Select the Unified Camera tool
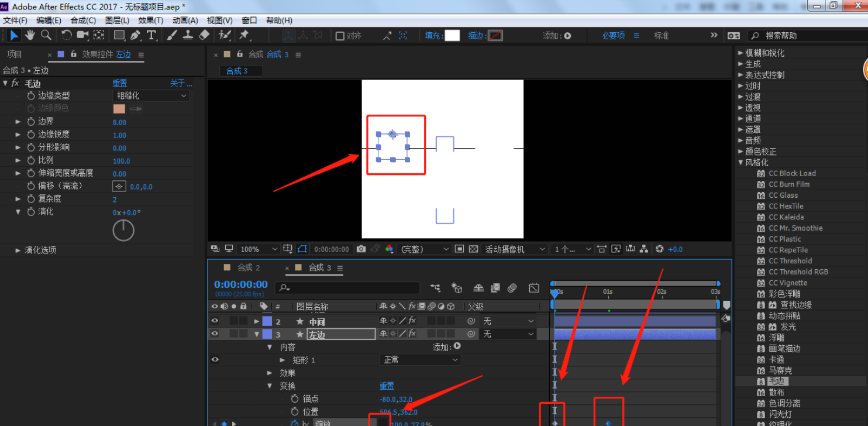Image resolution: width=868 pixels, height=426 pixels. pos(82,36)
